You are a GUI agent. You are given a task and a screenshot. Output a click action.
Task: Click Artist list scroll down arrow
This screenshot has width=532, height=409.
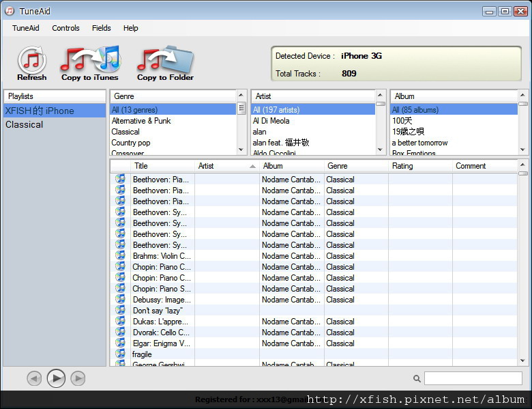[381, 150]
